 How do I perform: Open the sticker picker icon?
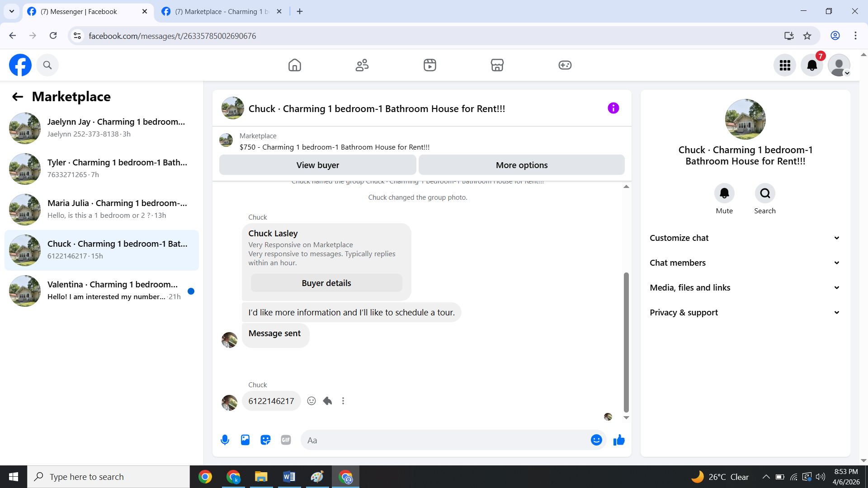pos(265,440)
